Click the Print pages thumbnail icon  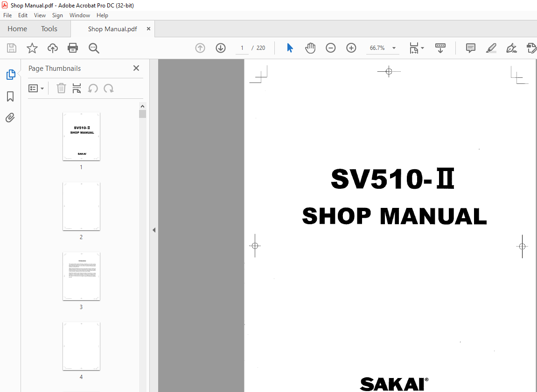point(77,88)
